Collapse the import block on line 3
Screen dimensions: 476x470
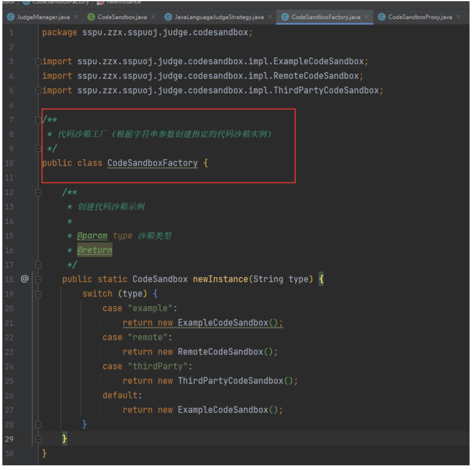(x=38, y=61)
